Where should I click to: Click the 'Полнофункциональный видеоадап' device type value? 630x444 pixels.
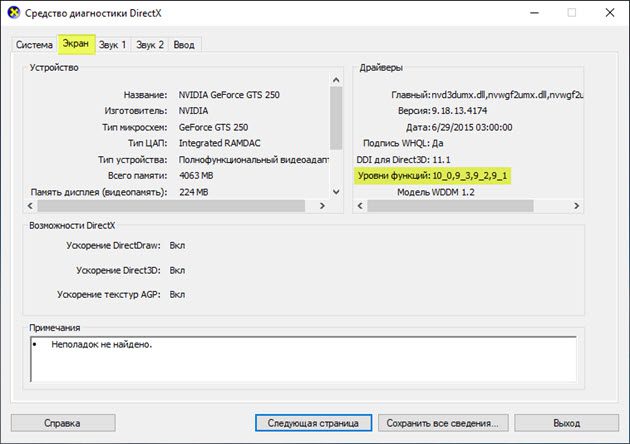254,160
